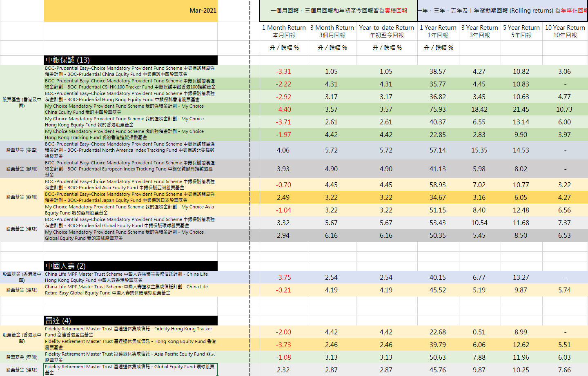Click the 41.13 one year return value
Image resolution: width=588 pixels, height=376 pixels.
coord(438,169)
